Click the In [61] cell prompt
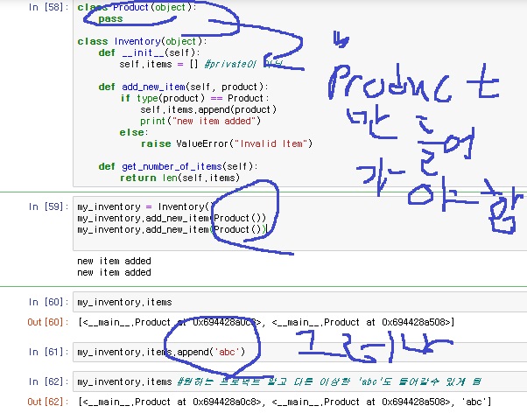This screenshot has height=420, width=527. coord(46,352)
